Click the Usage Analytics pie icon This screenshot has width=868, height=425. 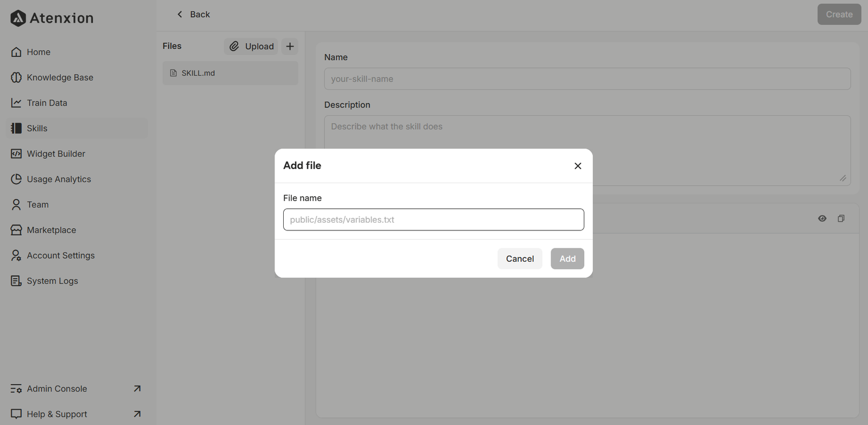click(x=16, y=179)
